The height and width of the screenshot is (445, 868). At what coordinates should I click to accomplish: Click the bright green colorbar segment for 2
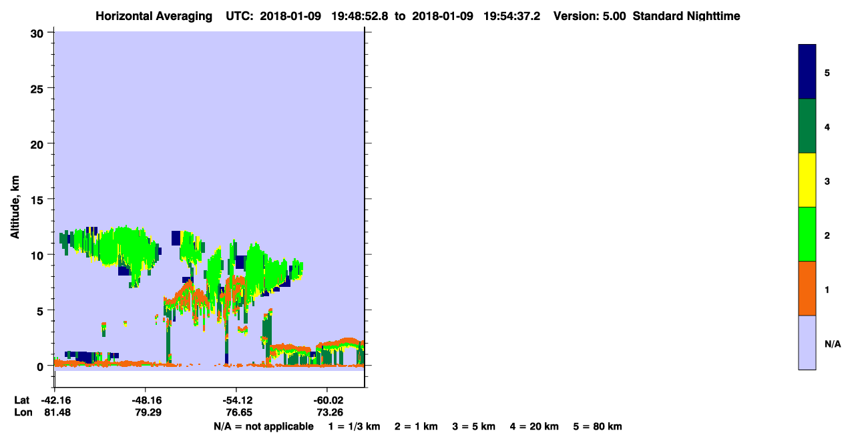point(807,234)
